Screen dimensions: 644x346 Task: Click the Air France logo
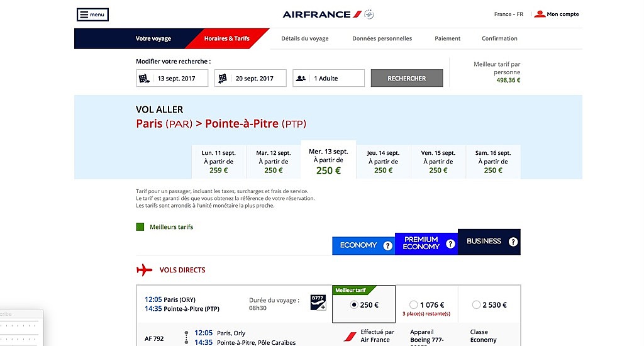328,14
